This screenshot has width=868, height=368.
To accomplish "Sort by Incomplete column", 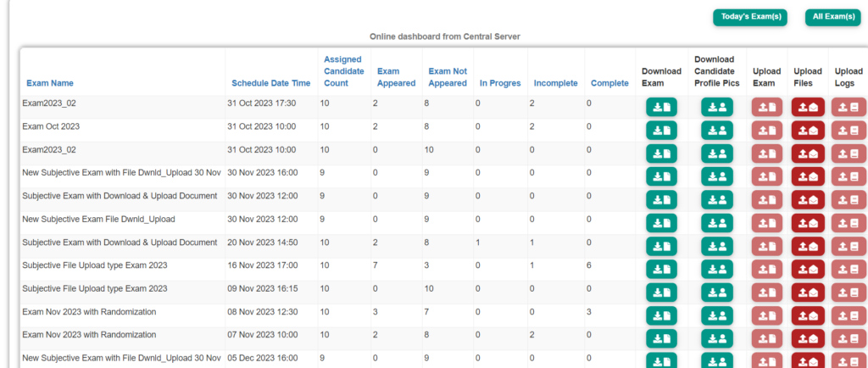I will pyautogui.click(x=556, y=83).
